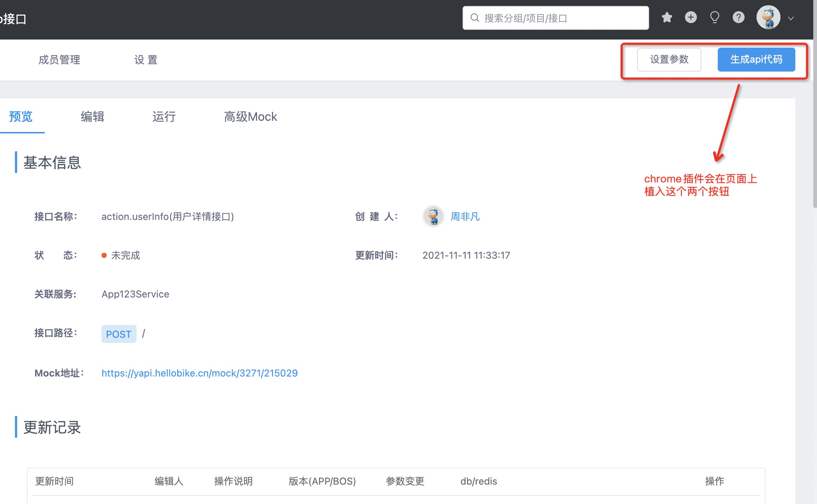
Task: Expand the user account dropdown arrow
Action: click(x=791, y=18)
